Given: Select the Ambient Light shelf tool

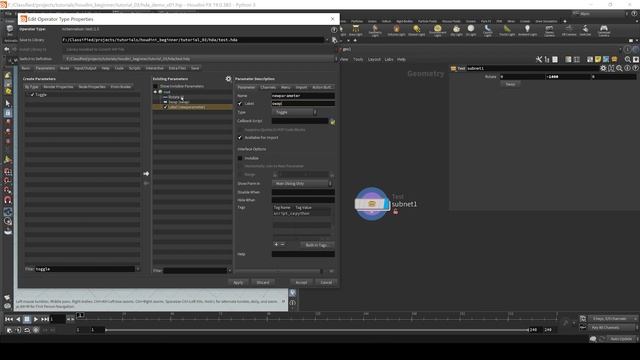Looking at the screenshot, I should pos(527,30).
